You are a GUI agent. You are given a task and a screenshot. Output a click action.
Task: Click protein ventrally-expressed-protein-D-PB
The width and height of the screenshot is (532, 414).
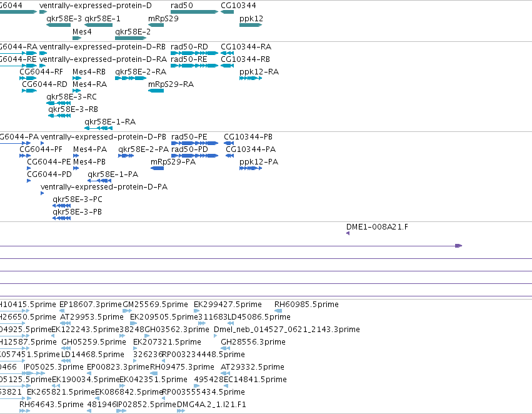[104, 137]
